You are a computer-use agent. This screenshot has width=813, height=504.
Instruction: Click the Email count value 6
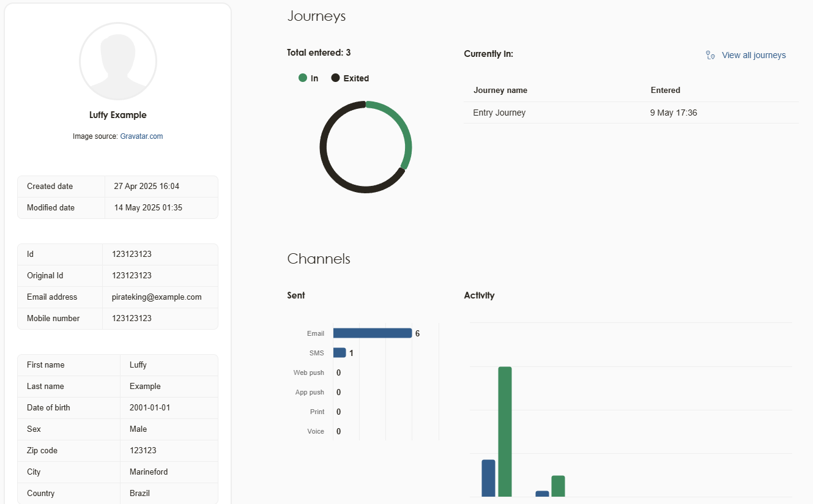tap(418, 333)
